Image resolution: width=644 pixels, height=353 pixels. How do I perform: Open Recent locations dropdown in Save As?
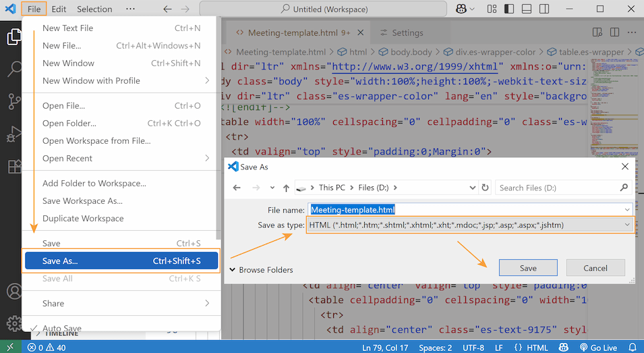click(x=272, y=188)
